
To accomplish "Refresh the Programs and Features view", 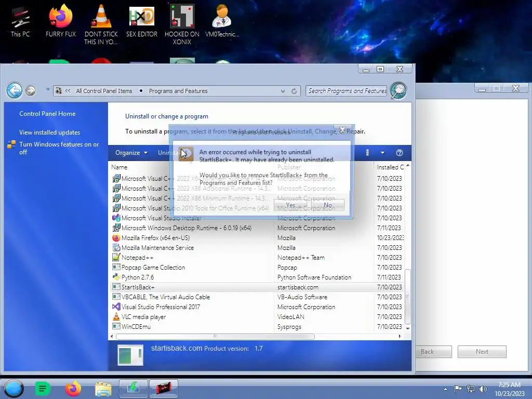I will tap(294, 91).
